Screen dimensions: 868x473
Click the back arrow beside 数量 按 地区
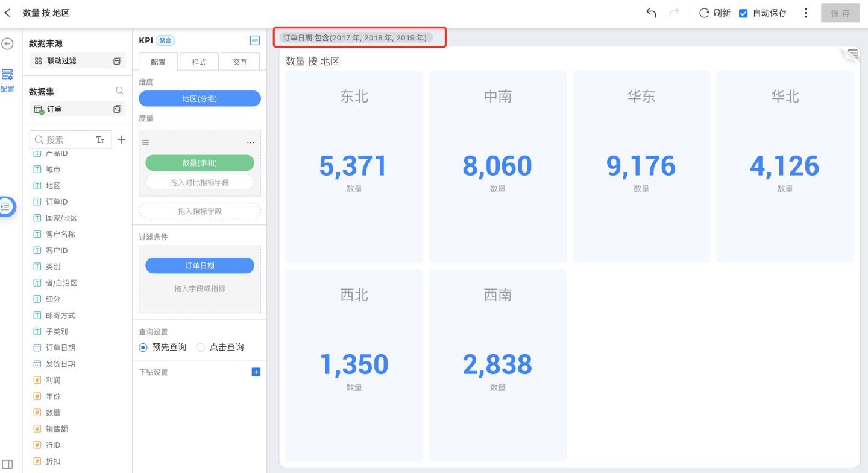pos(8,13)
